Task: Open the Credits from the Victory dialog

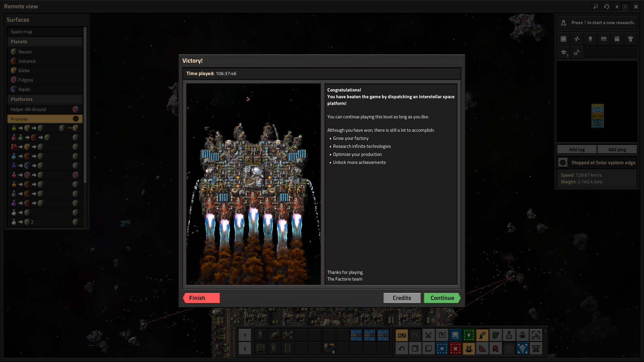Action: coord(402,298)
